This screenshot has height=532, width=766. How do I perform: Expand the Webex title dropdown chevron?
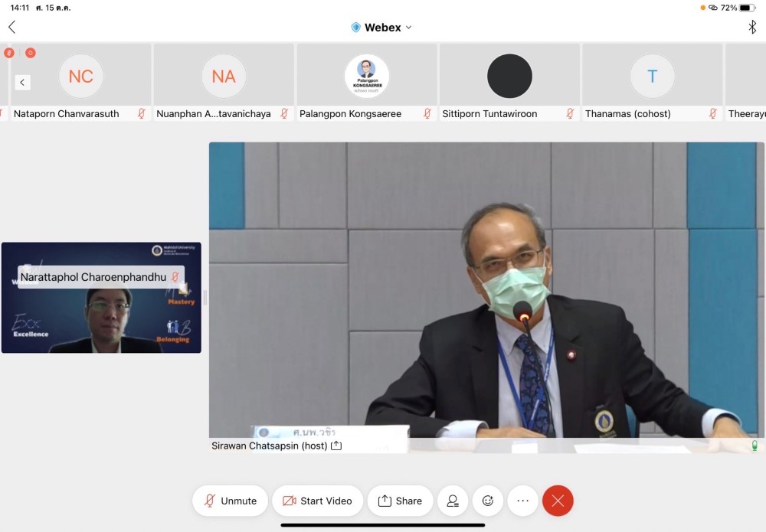coord(408,28)
